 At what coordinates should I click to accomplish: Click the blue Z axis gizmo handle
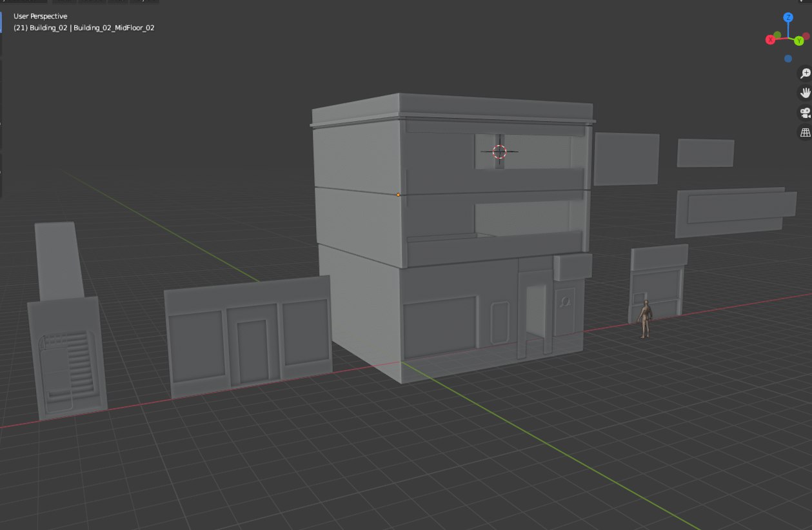coord(788,18)
